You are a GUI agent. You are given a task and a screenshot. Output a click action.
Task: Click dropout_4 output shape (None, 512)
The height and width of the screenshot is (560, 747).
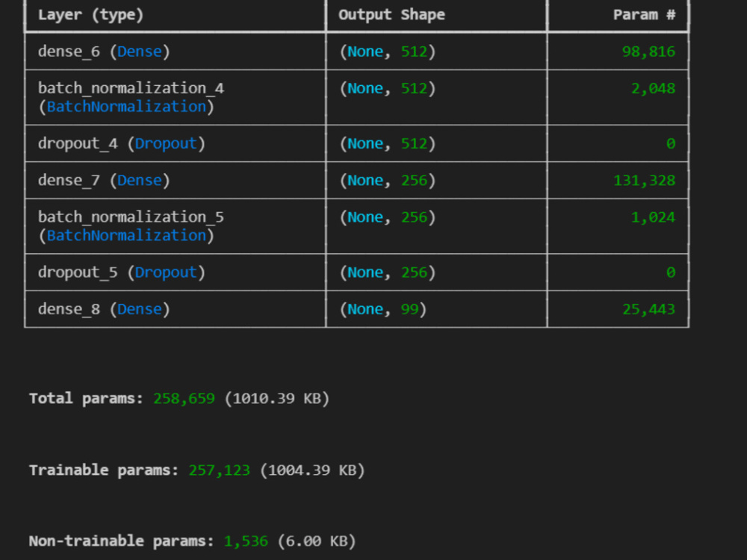tap(387, 144)
